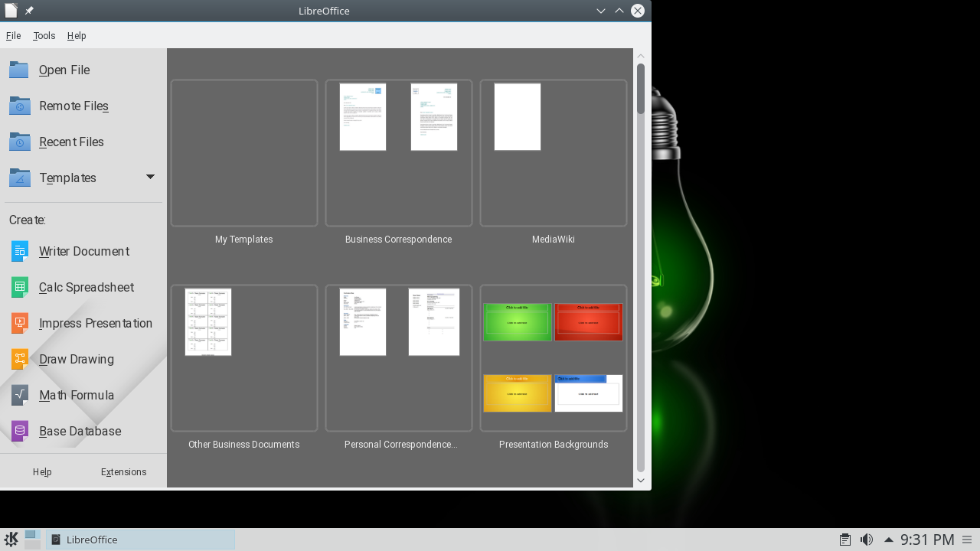
Task: Click the Draw Drawing icon
Action: 20,359
